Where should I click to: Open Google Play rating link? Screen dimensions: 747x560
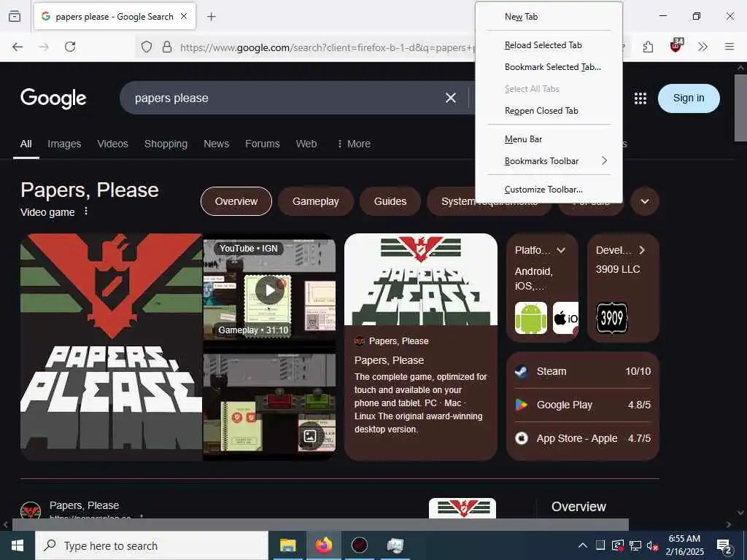(583, 405)
